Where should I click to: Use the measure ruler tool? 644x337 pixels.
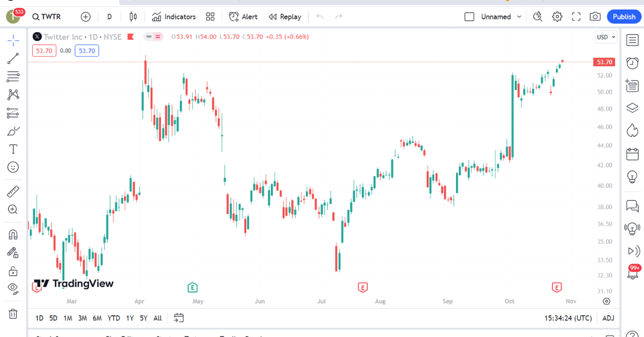click(13, 191)
